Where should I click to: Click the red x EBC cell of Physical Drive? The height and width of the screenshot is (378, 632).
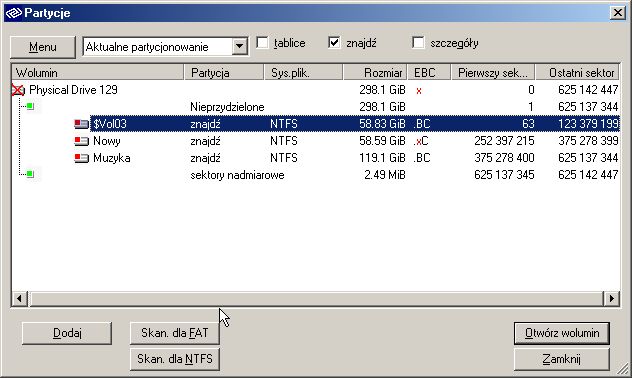click(x=419, y=91)
